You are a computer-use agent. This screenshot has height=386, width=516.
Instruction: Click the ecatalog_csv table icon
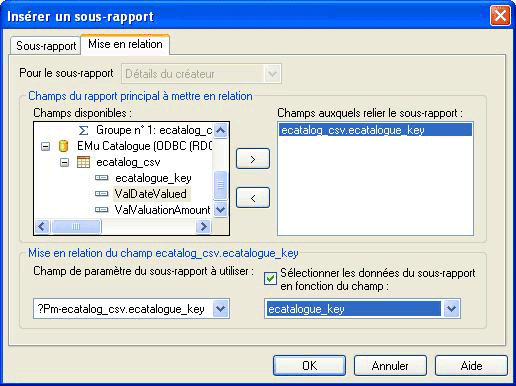pos(83,162)
